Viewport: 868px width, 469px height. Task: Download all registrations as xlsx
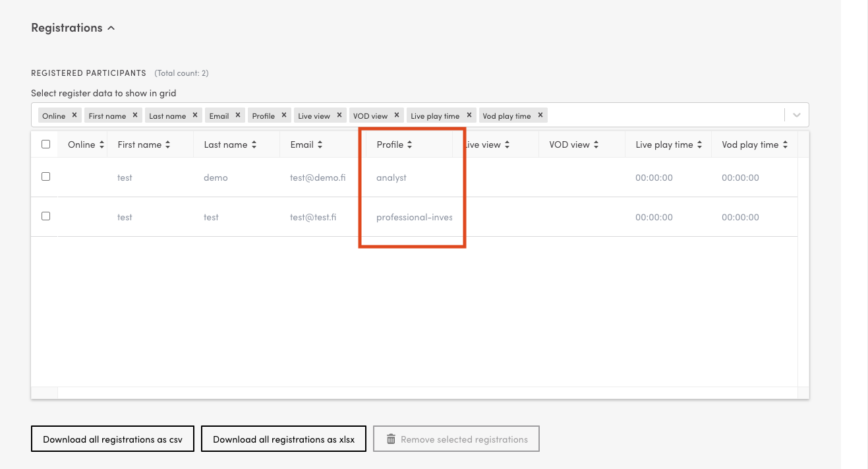pyautogui.click(x=283, y=439)
